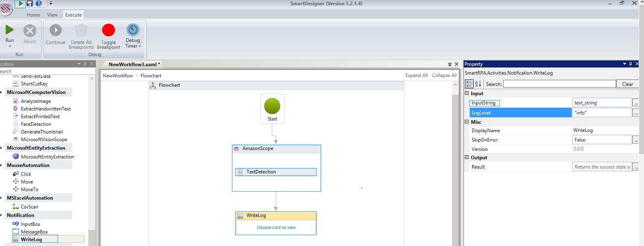
Task: Click Delete All Breakpoints trash icon
Action: (81, 30)
